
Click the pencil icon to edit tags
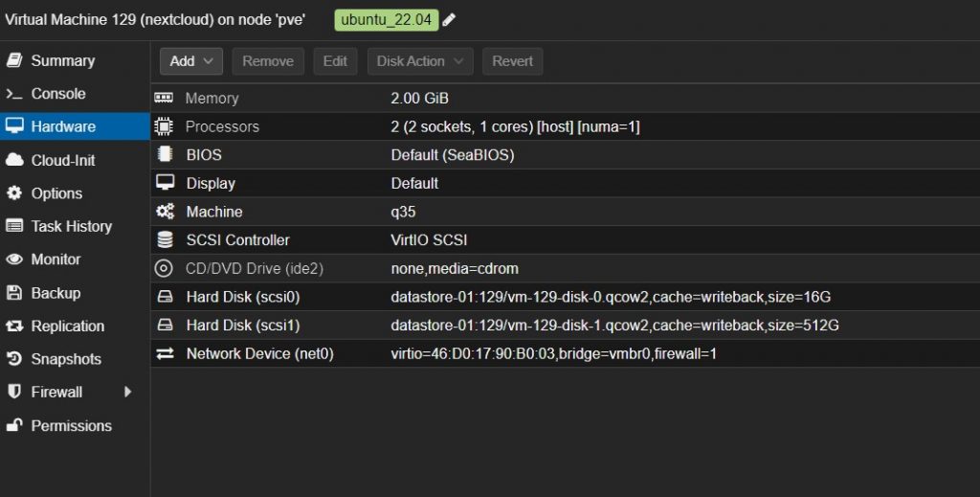[449, 20]
